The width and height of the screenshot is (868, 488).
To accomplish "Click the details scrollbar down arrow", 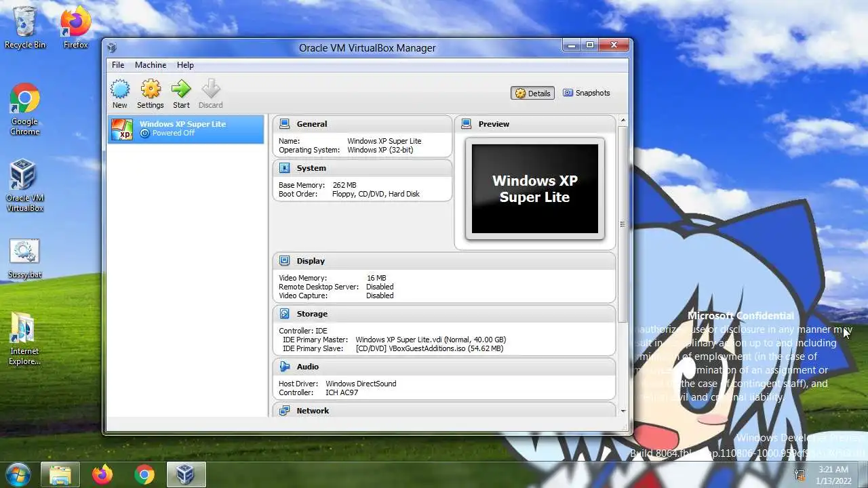I will point(623,411).
